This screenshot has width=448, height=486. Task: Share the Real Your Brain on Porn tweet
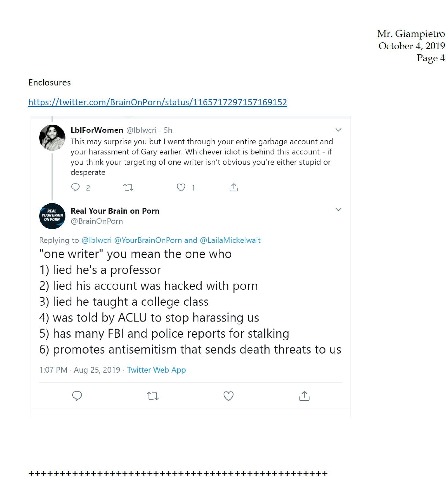pos(304,396)
